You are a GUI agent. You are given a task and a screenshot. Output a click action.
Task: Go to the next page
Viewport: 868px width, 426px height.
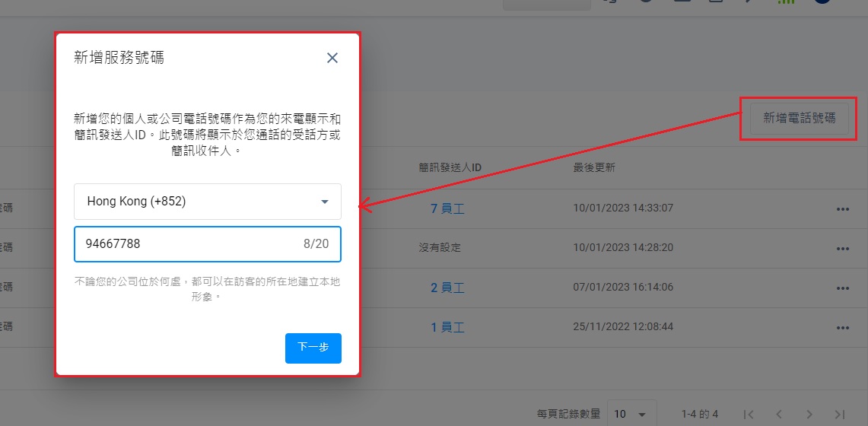809,414
